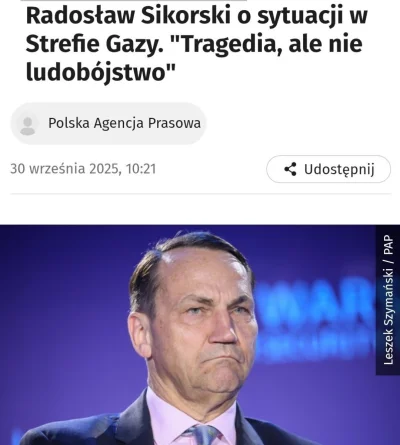The image size is (400, 445).
Task: Click the "PAP" text in the photo credit
Action: 388,245
